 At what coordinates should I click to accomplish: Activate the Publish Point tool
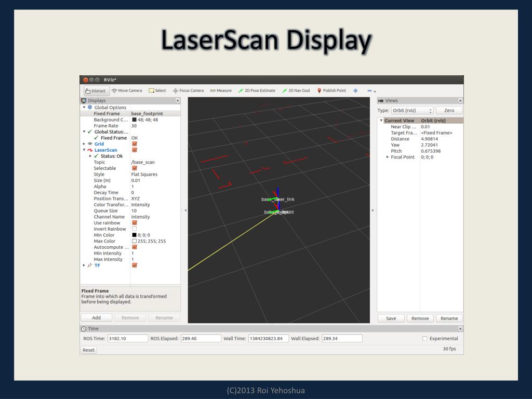click(331, 90)
